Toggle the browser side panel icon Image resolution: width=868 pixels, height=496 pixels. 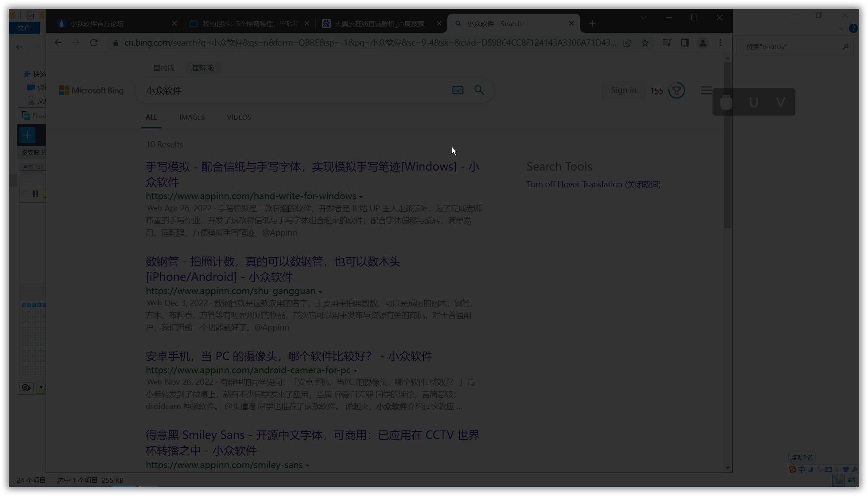click(x=685, y=43)
